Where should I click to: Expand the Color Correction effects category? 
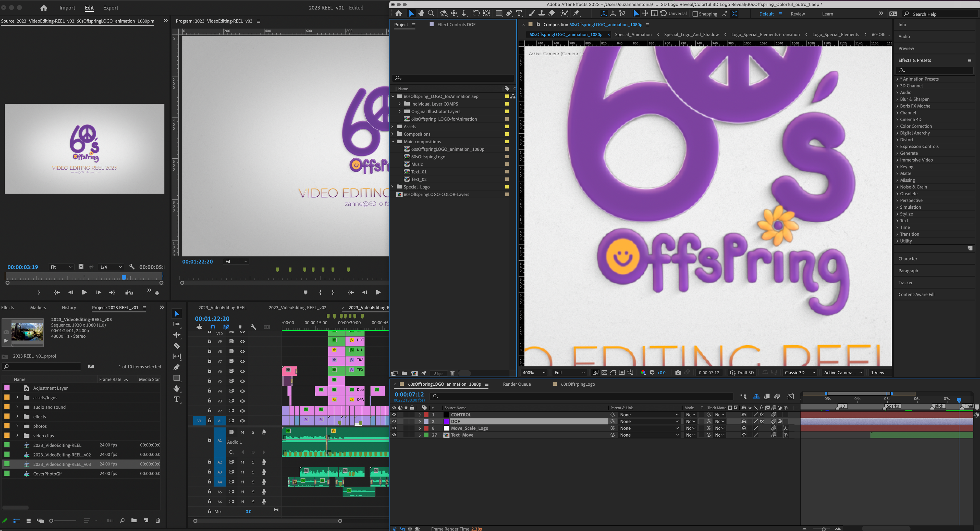coord(897,126)
